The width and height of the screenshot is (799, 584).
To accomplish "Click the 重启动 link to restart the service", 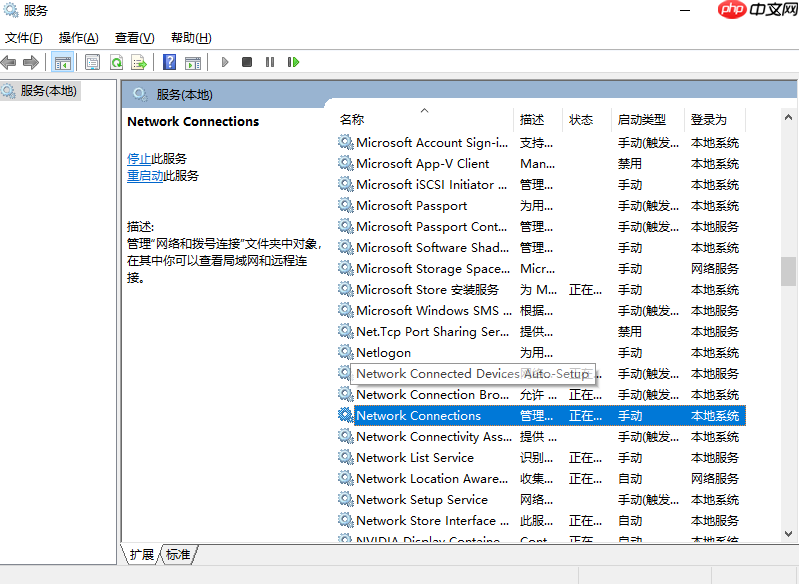I will click(x=145, y=176).
